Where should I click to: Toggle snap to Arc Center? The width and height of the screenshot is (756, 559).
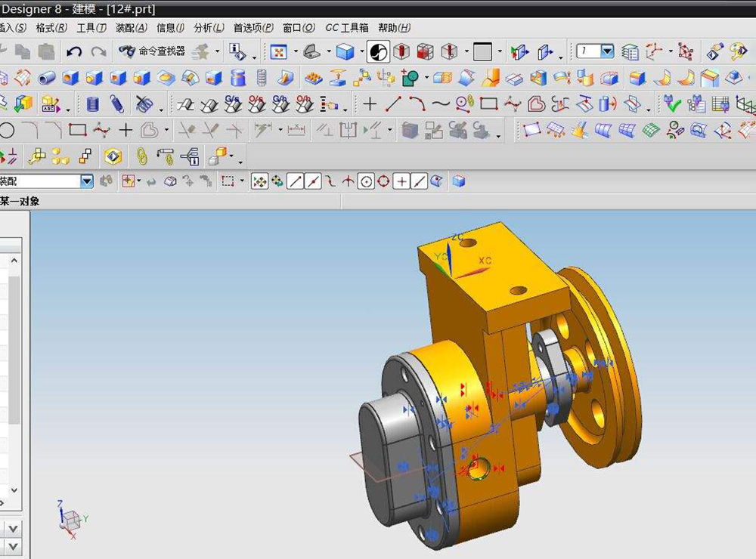pos(366,181)
